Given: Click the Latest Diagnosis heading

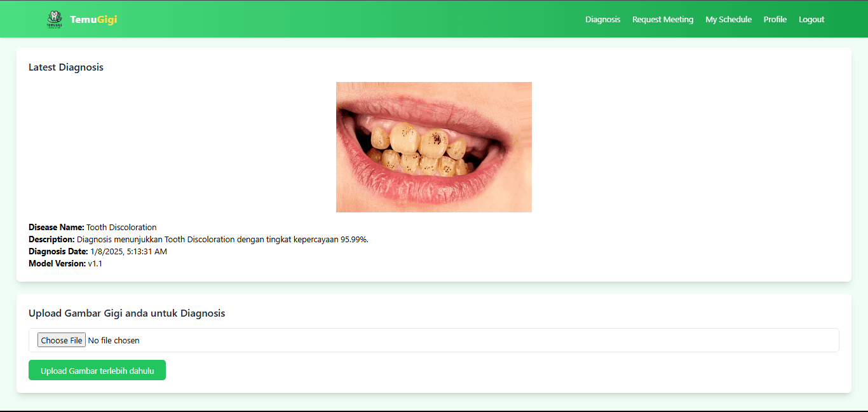Looking at the screenshot, I should click(x=66, y=67).
